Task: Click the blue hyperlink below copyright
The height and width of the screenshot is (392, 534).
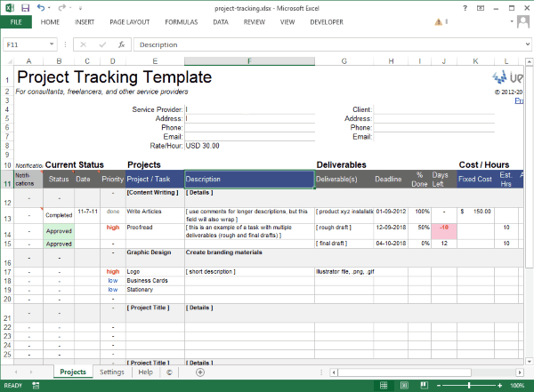Action: point(519,100)
